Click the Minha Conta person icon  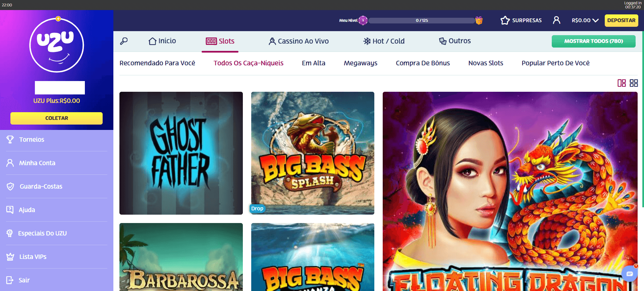tap(10, 163)
